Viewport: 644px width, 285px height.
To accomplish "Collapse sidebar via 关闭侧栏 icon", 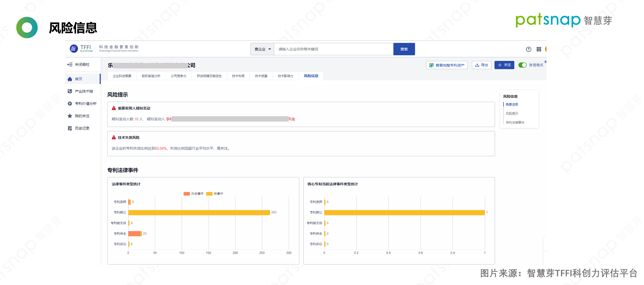I will click(x=70, y=64).
